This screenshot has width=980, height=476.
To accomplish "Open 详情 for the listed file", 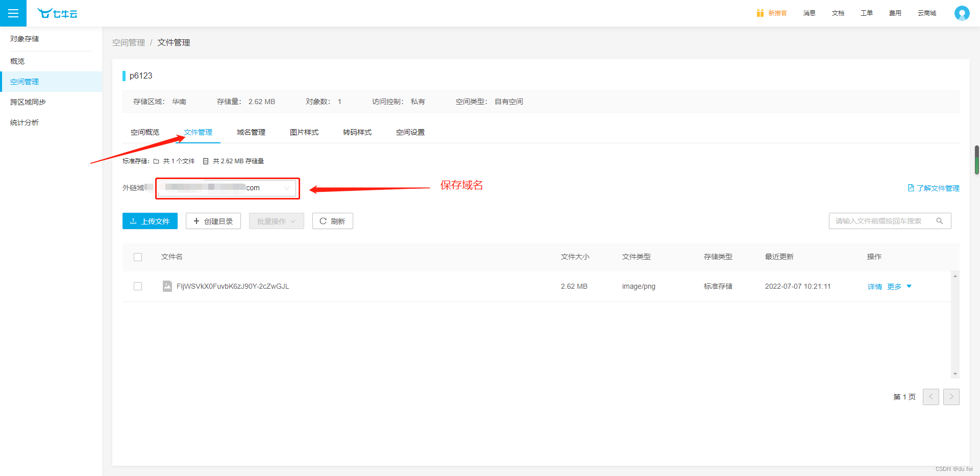I will [874, 286].
